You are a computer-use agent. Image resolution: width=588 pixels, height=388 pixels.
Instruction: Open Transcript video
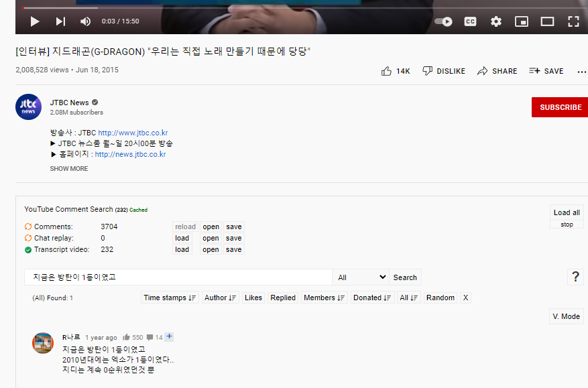coord(211,250)
